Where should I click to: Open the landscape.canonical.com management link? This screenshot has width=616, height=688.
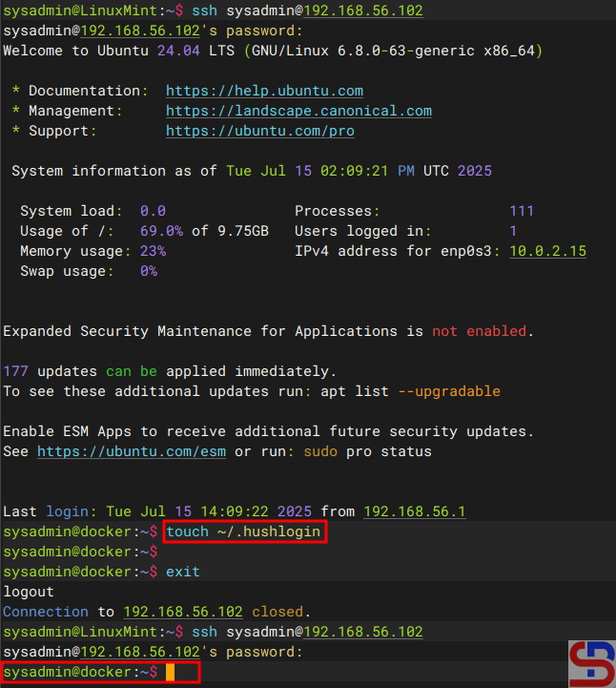coord(298,111)
